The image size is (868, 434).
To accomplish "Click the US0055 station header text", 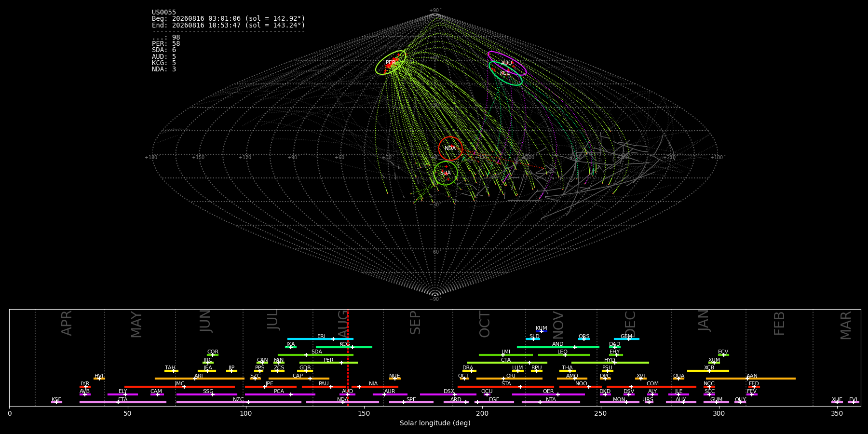I will tap(164, 13).
